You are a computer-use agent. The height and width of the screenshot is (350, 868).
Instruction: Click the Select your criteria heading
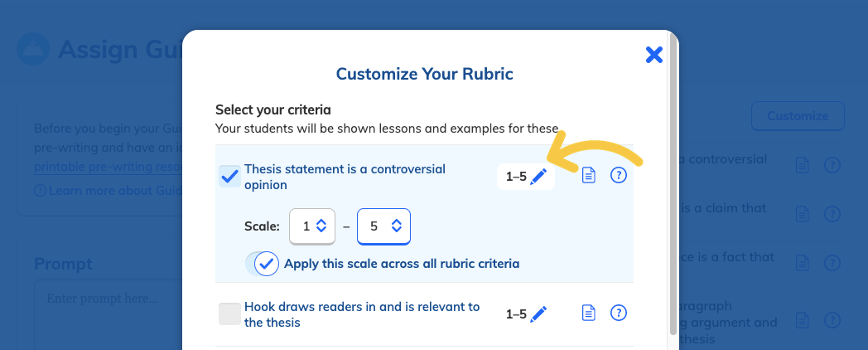click(x=273, y=109)
